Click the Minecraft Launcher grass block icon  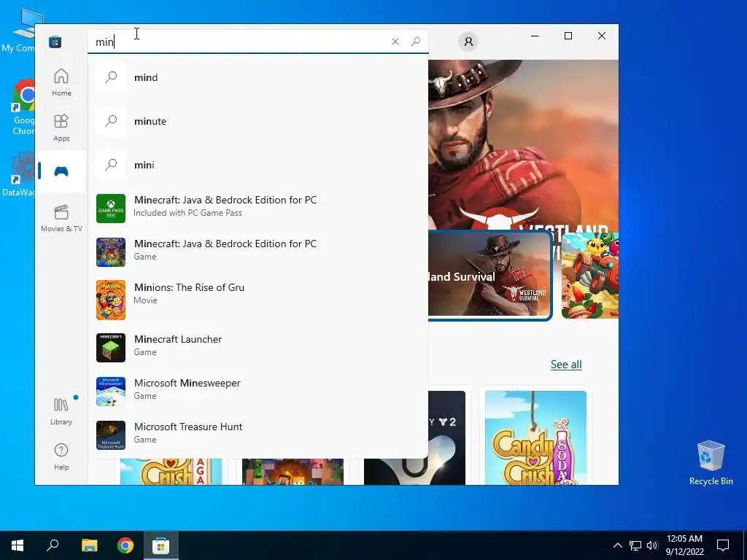point(111,348)
